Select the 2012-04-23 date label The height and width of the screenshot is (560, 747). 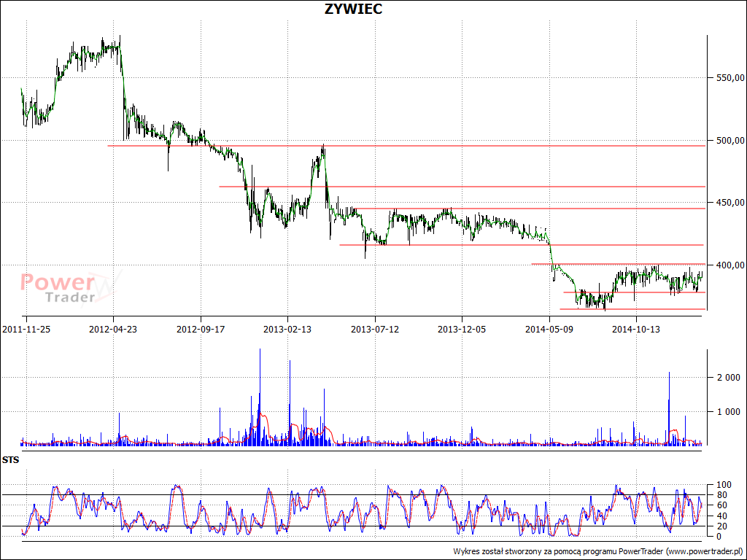pyautogui.click(x=113, y=329)
